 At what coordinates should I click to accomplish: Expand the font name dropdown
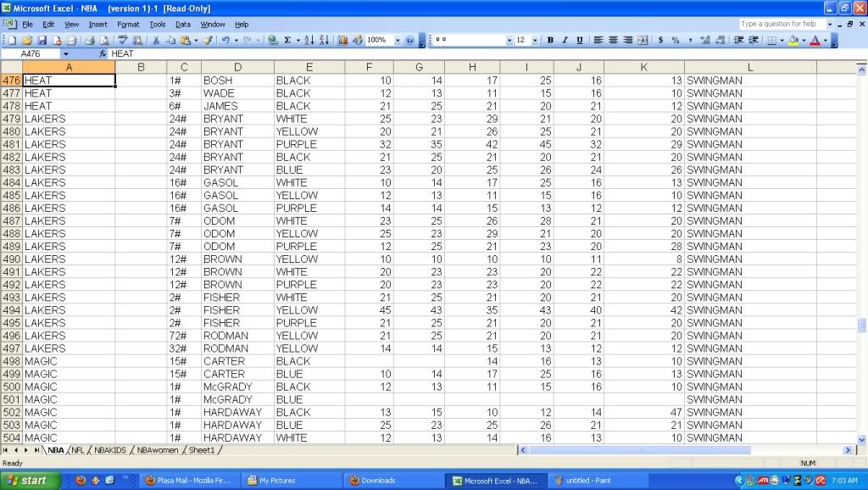click(x=509, y=40)
